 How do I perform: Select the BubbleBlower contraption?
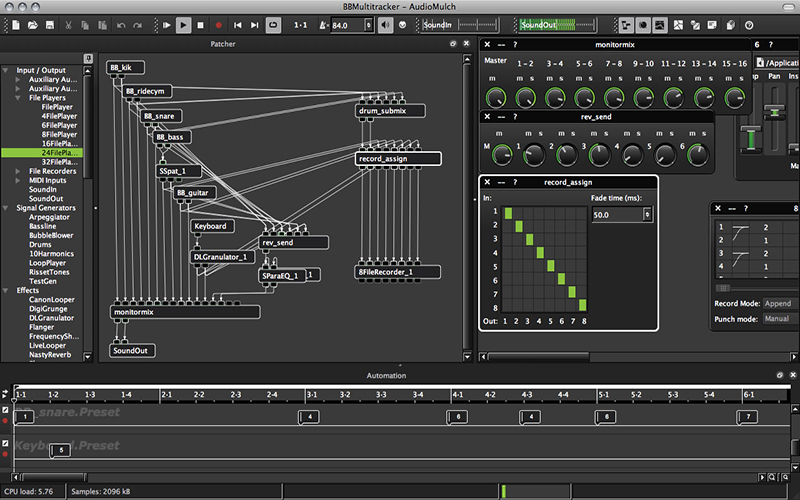point(51,235)
